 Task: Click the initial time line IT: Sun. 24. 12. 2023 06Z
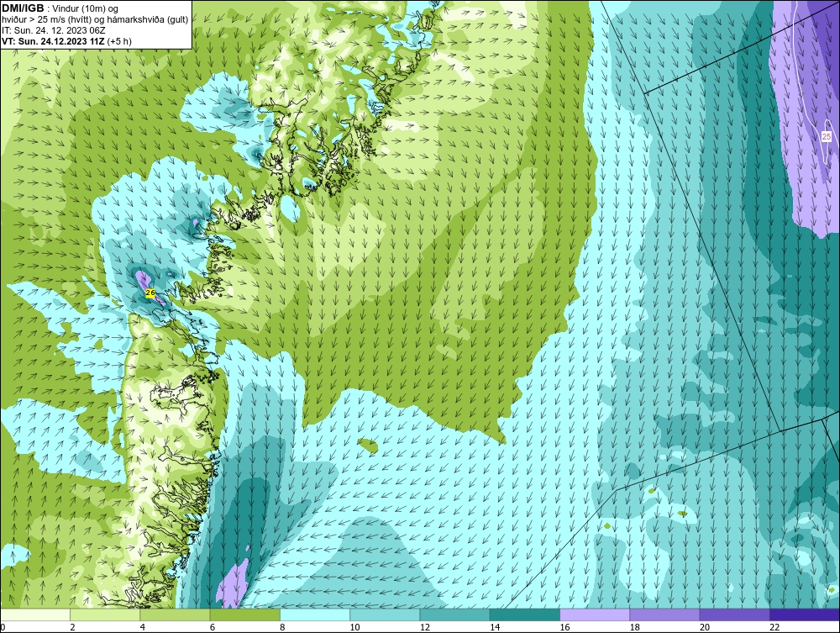tap(54, 30)
